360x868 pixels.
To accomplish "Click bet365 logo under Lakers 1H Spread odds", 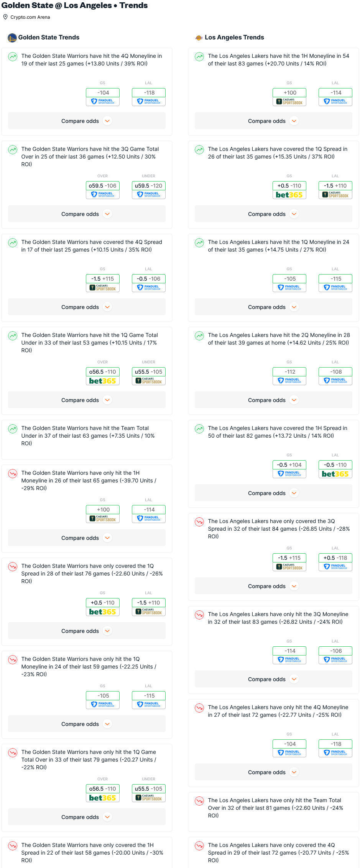I will (335, 474).
